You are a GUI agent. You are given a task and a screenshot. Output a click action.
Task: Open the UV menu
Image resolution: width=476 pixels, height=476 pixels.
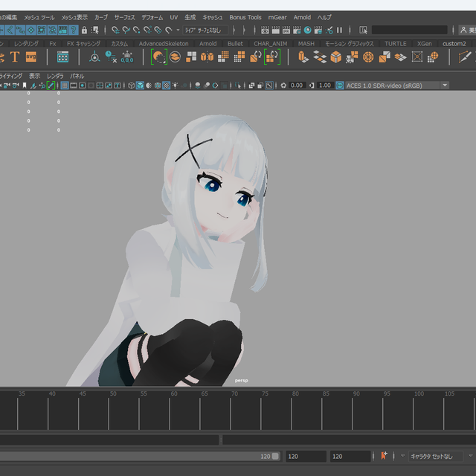(174, 17)
